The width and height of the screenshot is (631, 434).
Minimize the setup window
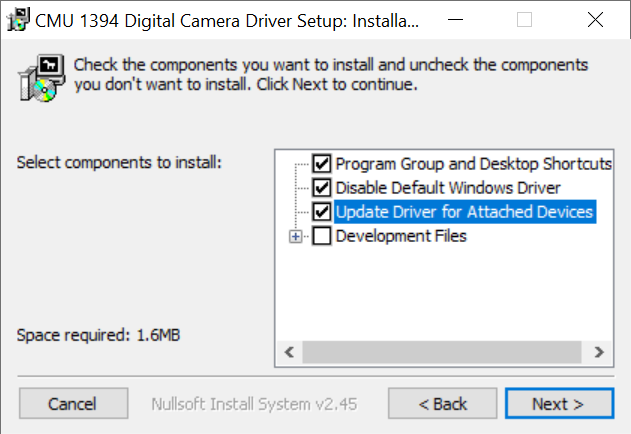tap(456, 19)
